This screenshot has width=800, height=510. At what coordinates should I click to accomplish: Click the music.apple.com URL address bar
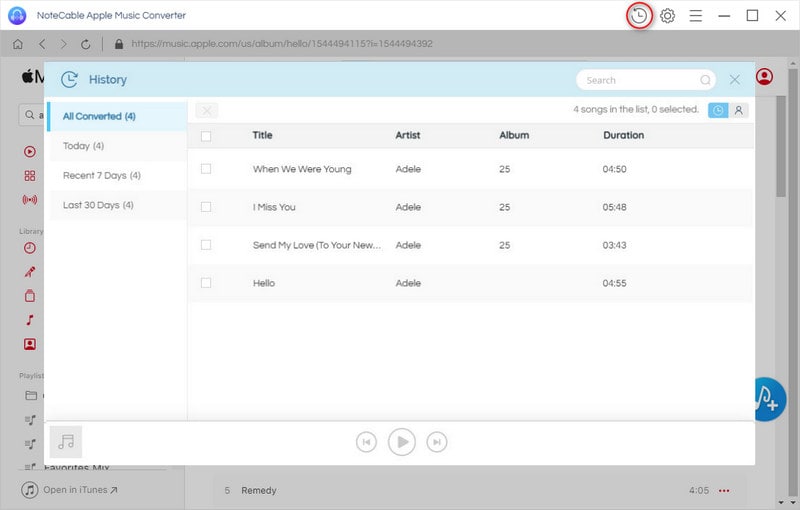[x=282, y=44]
